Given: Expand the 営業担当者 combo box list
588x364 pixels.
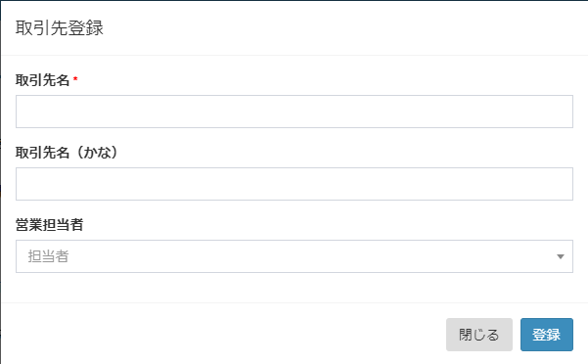Looking at the screenshot, I should (294, 256).
